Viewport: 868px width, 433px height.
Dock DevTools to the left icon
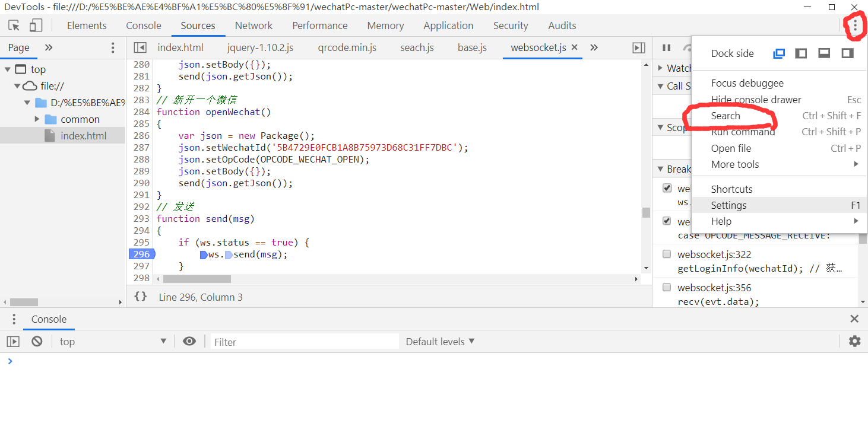(802, 53)
